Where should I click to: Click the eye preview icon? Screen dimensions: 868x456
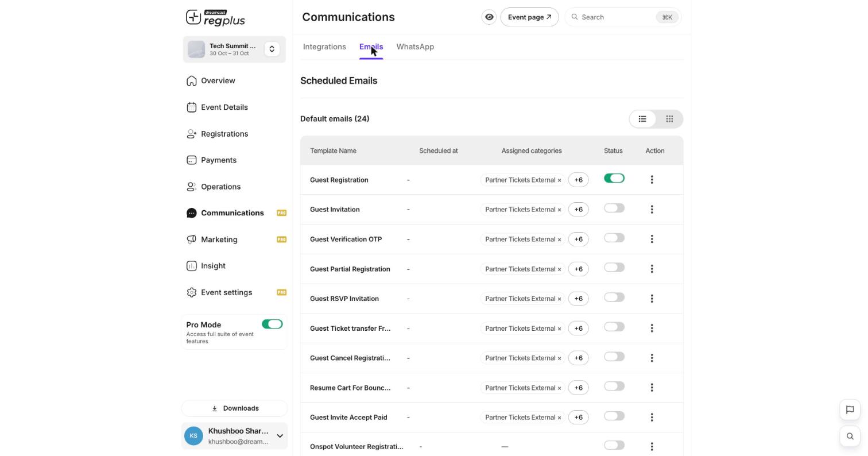489,17
